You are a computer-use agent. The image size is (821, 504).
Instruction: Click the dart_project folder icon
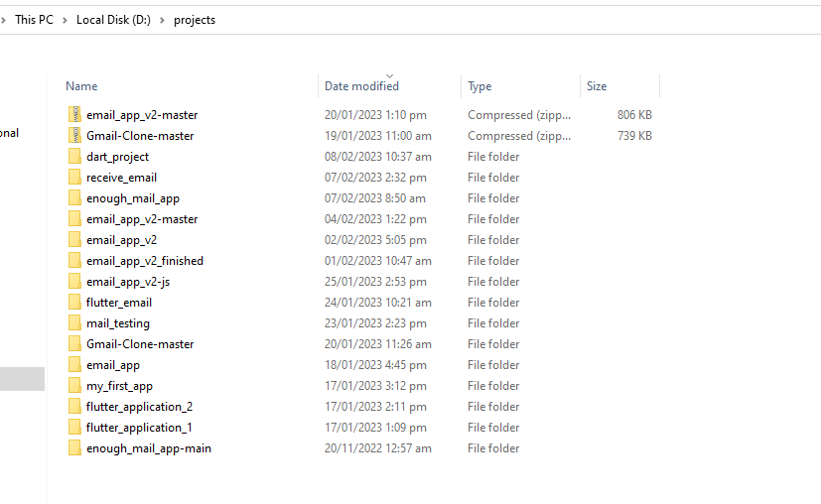(x=74, y=157)
